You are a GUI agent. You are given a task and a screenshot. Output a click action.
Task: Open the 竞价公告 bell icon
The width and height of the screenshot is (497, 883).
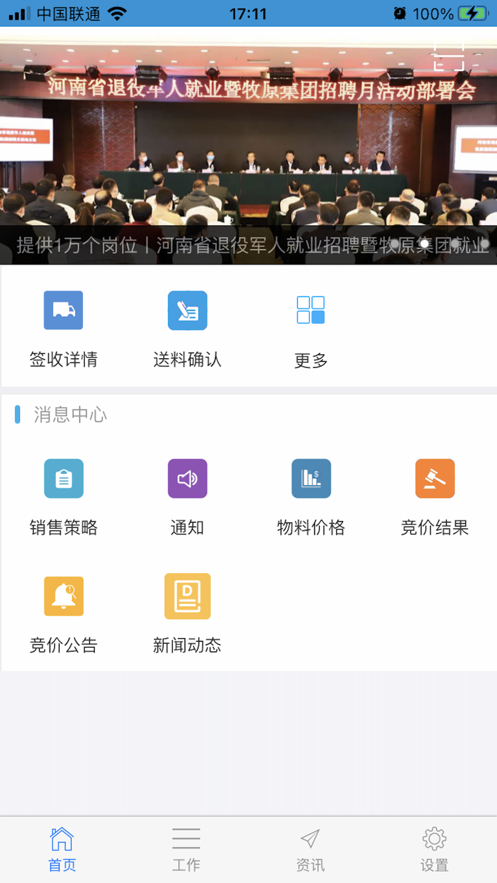point(64,596)
